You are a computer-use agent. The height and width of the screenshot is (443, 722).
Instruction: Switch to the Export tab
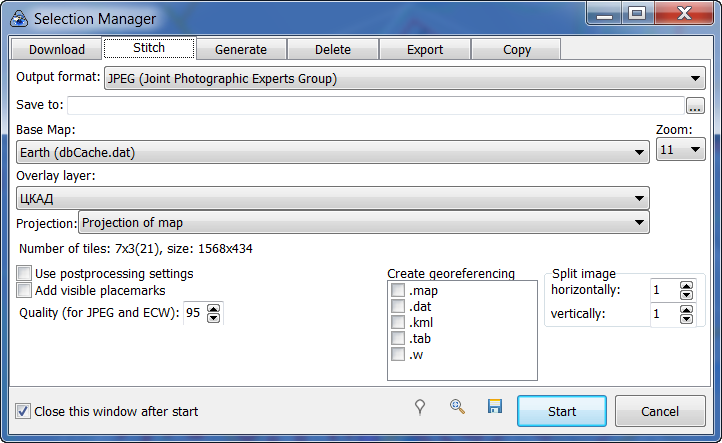click(x=424, y=49)
